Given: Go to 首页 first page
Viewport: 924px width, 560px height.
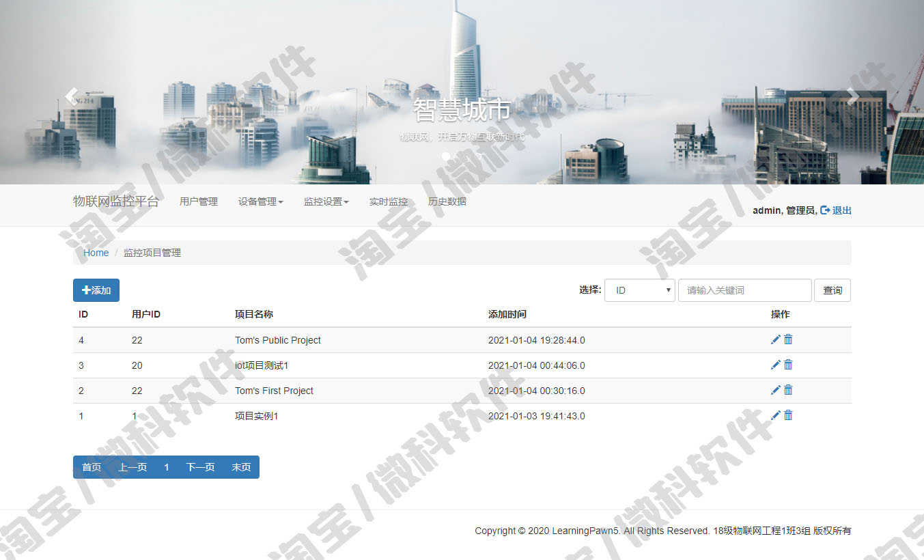Looking at the screenshot, I should coord(92,467).
